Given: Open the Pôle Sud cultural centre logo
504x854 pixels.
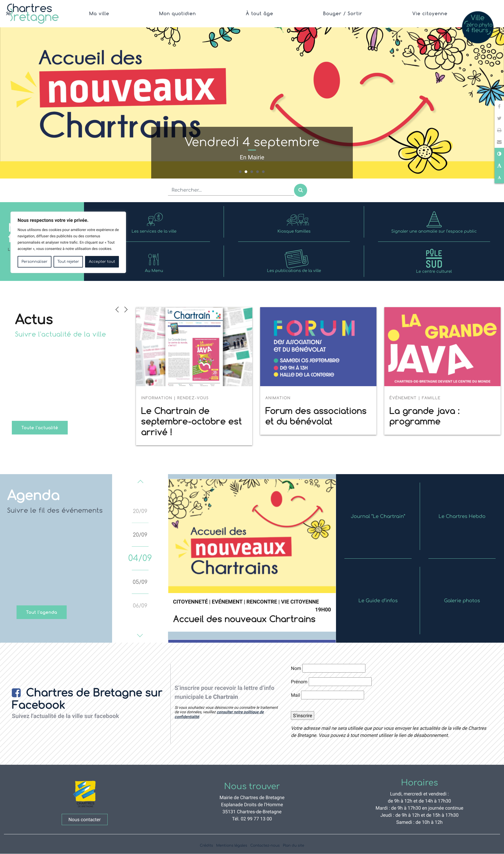Looking at the screenshot, I should tap(434, 259).
